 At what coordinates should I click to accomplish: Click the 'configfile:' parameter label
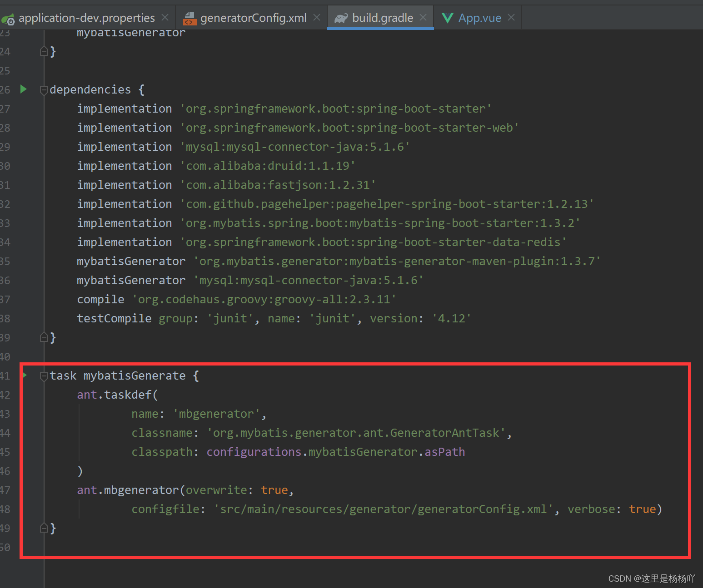point(169,509)
